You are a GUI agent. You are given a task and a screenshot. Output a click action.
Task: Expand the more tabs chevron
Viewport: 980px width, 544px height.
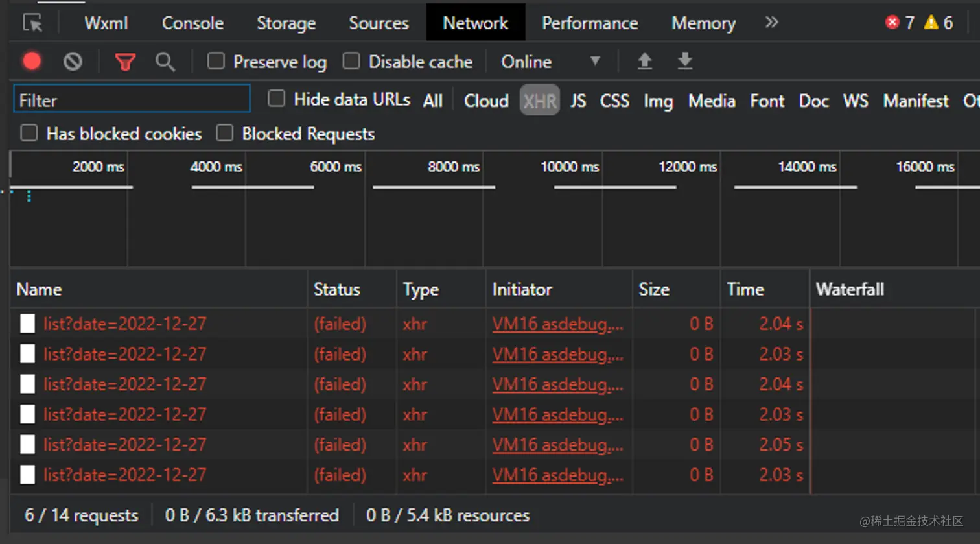[771, 23]
